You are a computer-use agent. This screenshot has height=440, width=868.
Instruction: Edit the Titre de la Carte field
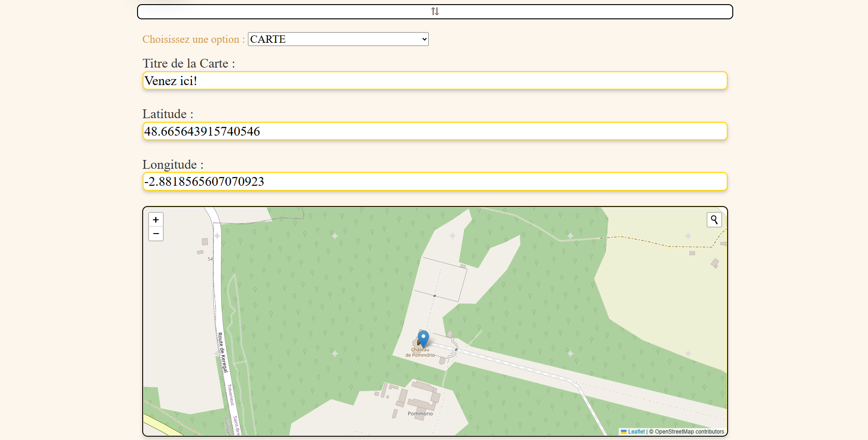pyautogui.click(x=435, y=80)
